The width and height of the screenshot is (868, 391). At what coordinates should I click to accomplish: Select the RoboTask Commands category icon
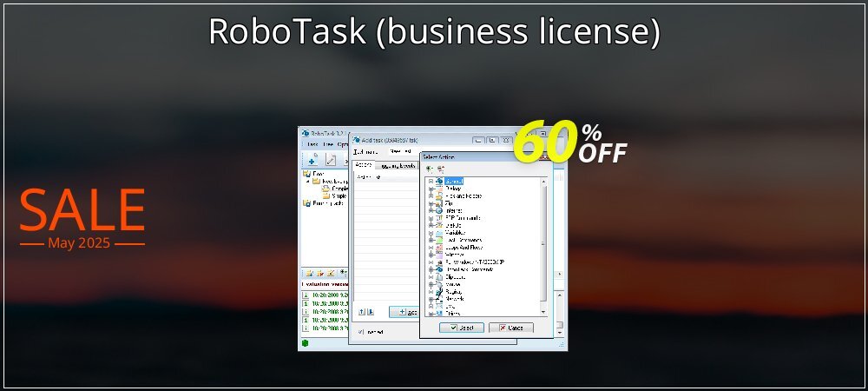point(439,269)
